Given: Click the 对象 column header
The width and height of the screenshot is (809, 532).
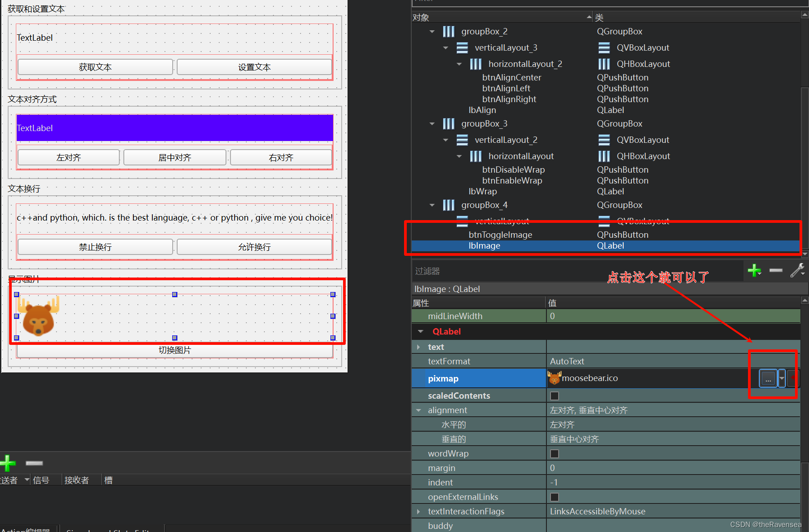Looking at the screenshot, I should tap(502, 18).
